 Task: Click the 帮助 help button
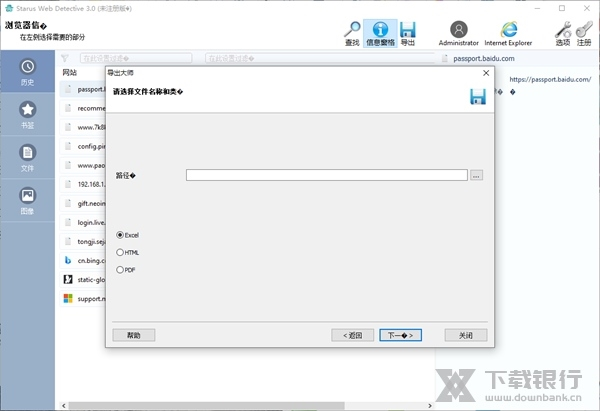coord(134,335)
